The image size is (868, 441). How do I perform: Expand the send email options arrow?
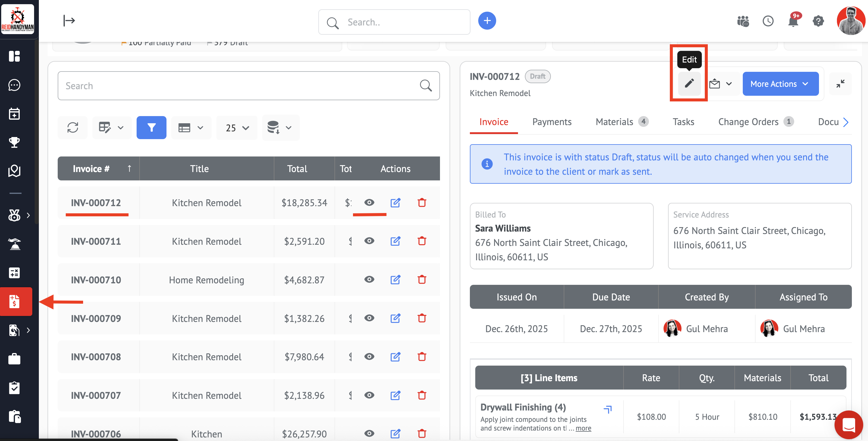[729, 83]
